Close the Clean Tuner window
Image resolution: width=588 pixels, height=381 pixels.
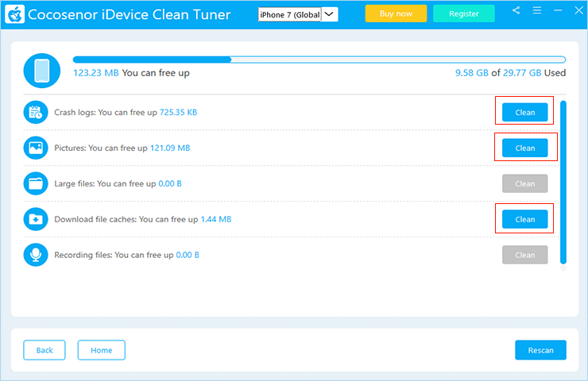(578, 10)
